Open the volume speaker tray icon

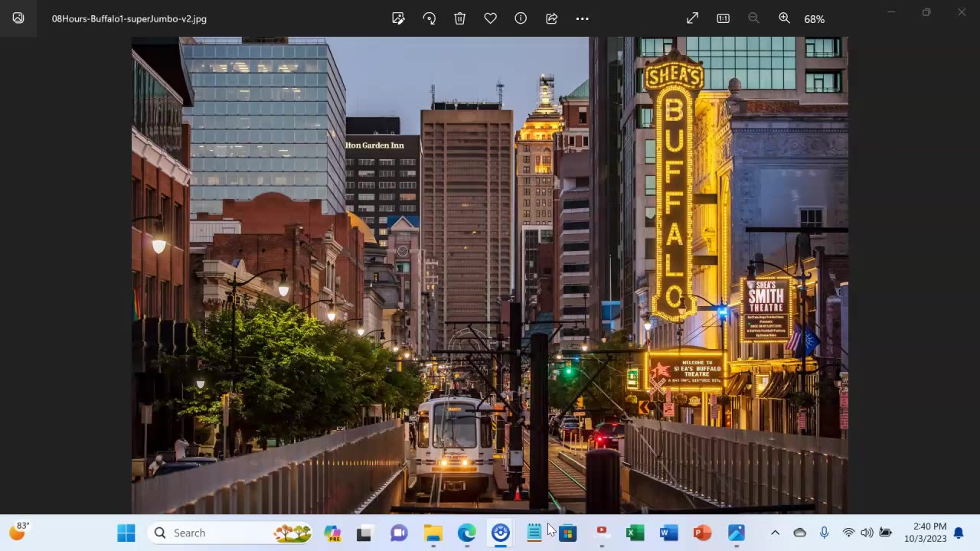[x=867, y=533]
